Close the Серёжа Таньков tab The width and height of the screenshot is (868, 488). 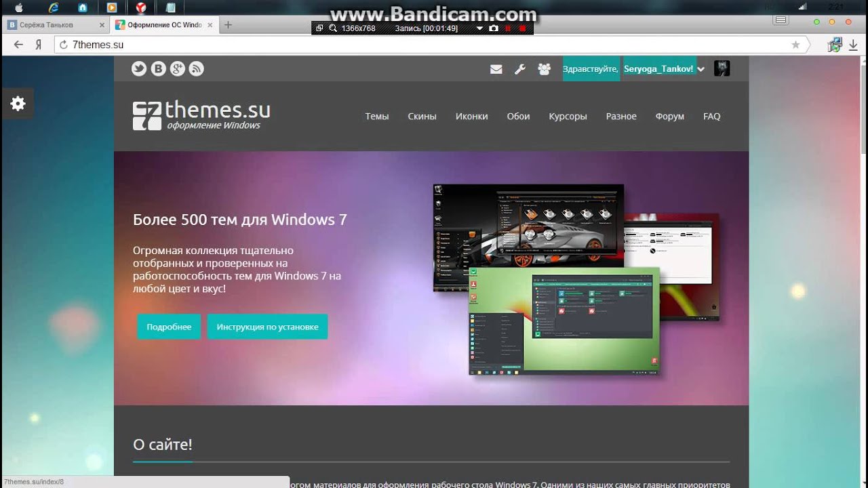102,25
